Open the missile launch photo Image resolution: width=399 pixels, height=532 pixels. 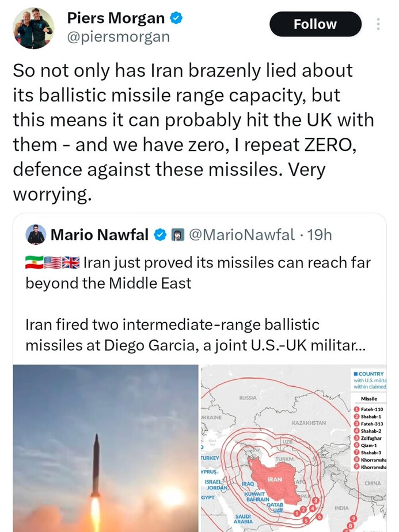(x=105, y=448)
